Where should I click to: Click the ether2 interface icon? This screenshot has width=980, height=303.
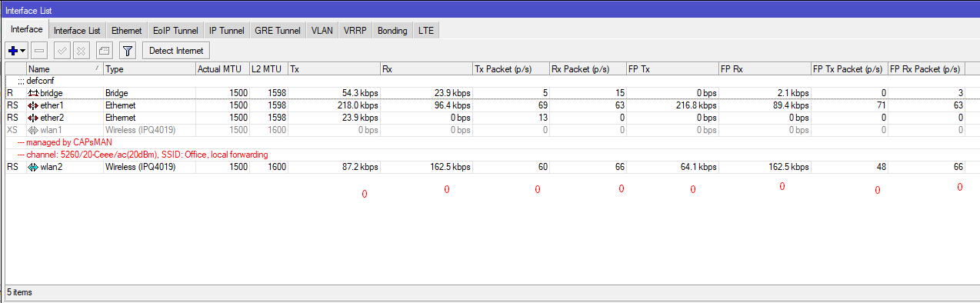click(x=33, y=118)
